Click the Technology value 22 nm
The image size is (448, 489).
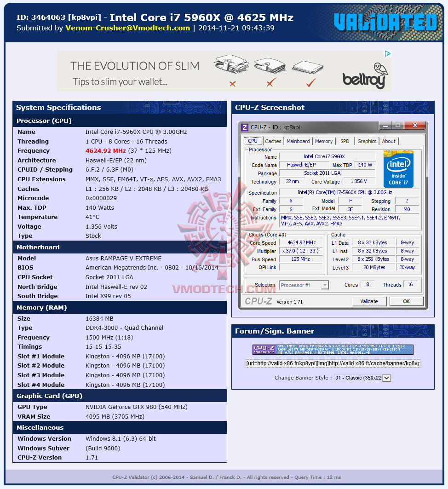[292, 181]
